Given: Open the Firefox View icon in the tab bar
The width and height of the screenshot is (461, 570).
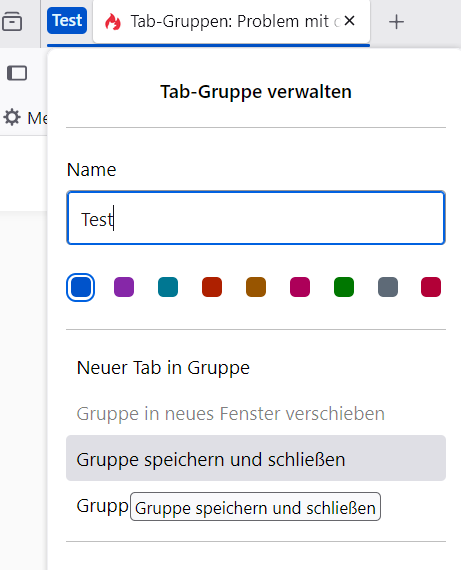Looking at the screenshot, I should click(x=12, y=21).
